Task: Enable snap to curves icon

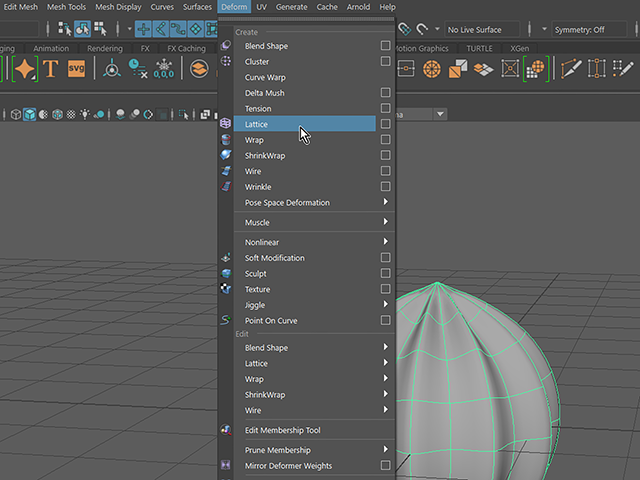Action: tap(161, 29)
